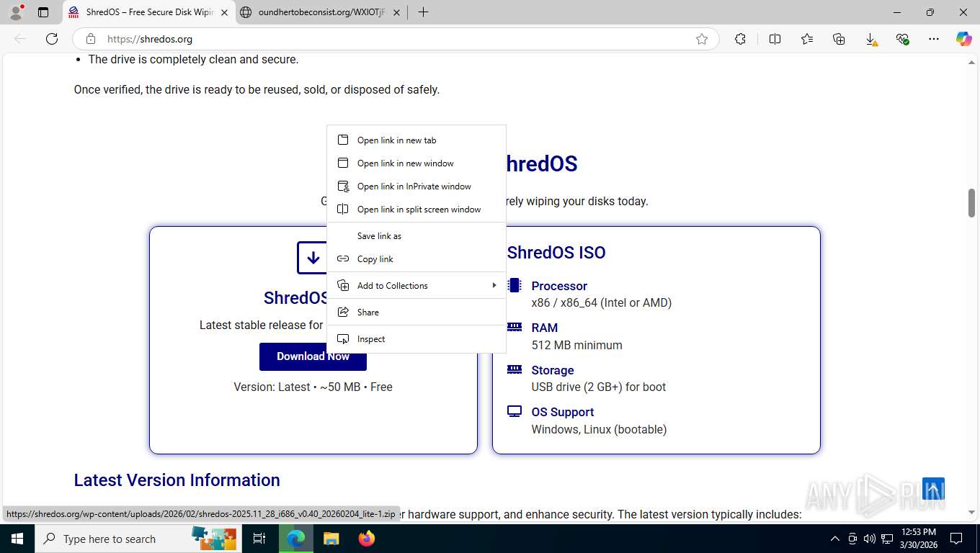Open Task View on the taskbar
980x553 pixels.
coord(259,539)
